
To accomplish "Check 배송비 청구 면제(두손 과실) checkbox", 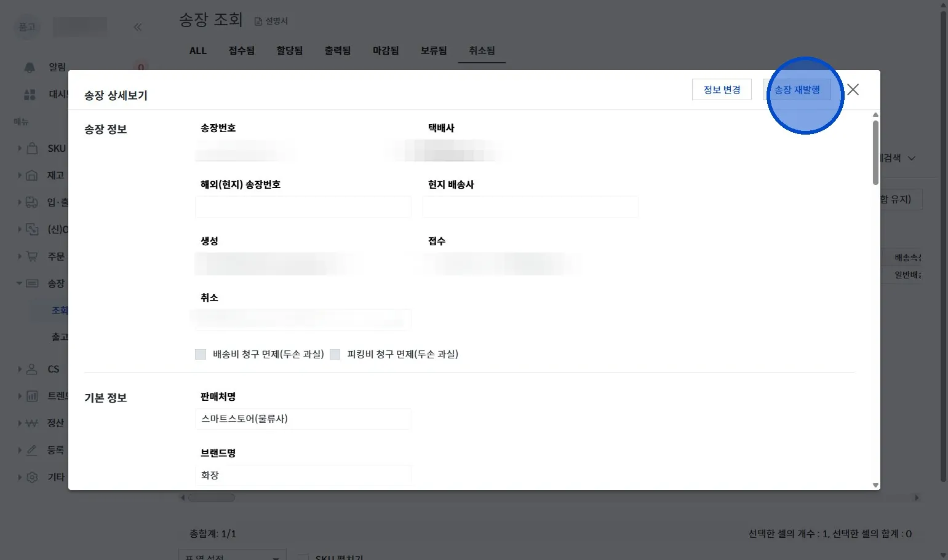I will [x=201, y=354].
